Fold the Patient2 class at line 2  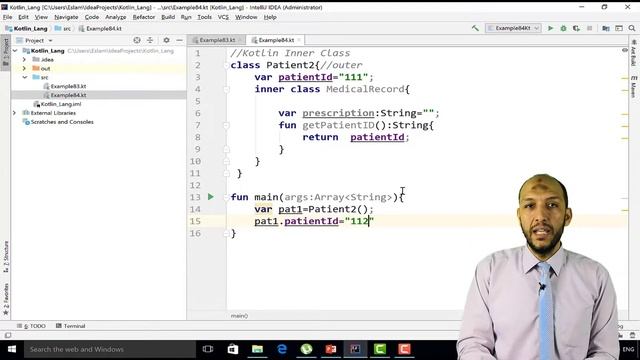coord(226,65)
